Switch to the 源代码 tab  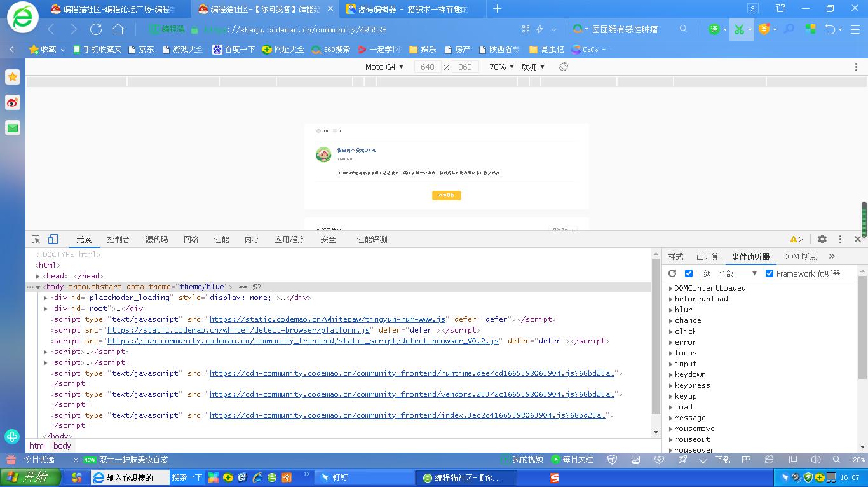pos(156,239)
